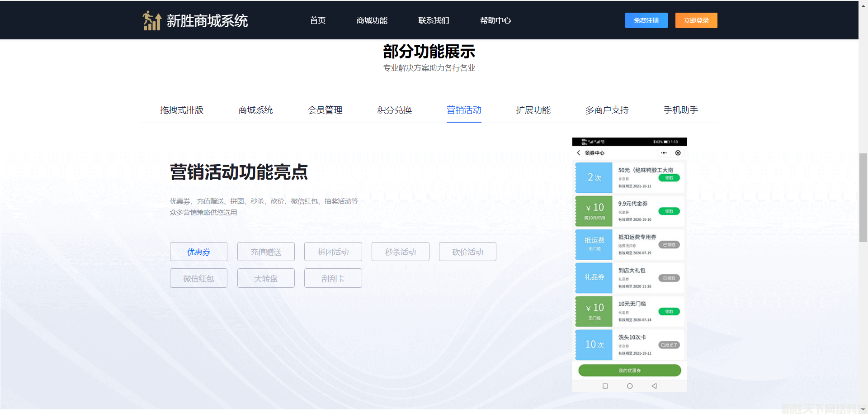The width and height of the screenshot is (868, 414).
Task: Tap the back arrow in phone mockup
Action: 579,153
